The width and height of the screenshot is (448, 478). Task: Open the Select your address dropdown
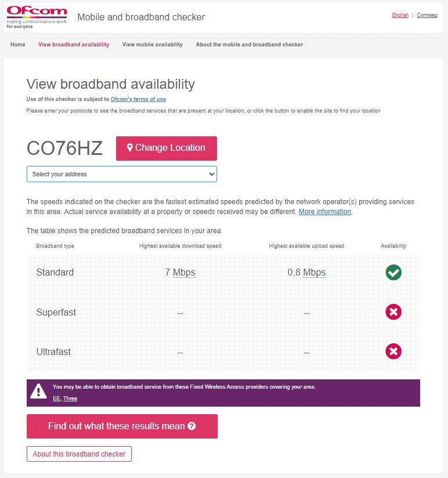click(122, 174)
